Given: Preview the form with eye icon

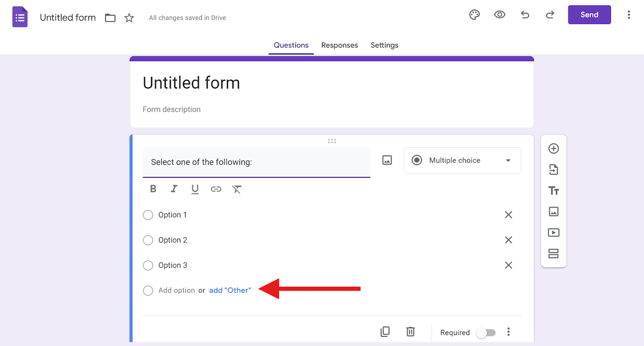Looking at the screenshot, I should click(x=500, y=15).
